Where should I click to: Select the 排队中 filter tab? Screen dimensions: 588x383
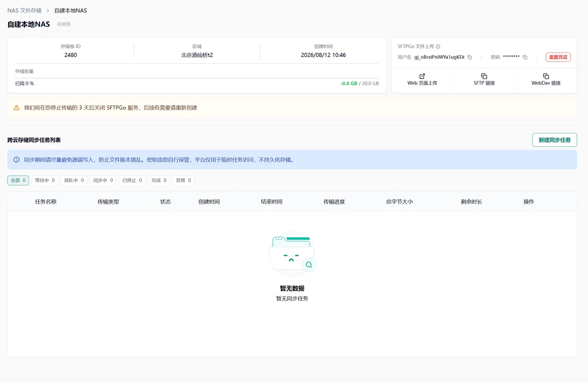tap(74, 180)
